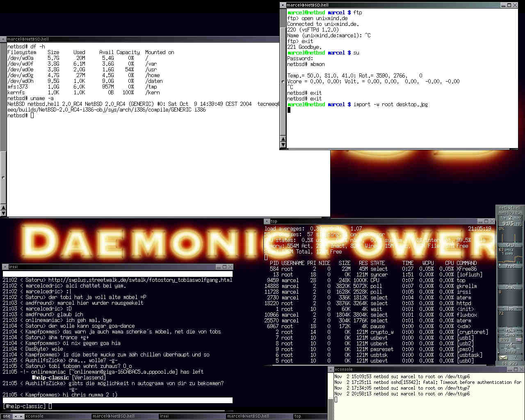The height and width of the screenshot is (420, 525).
Task: Click the Mem meter in gkrellm
Action: click(510, 346)
